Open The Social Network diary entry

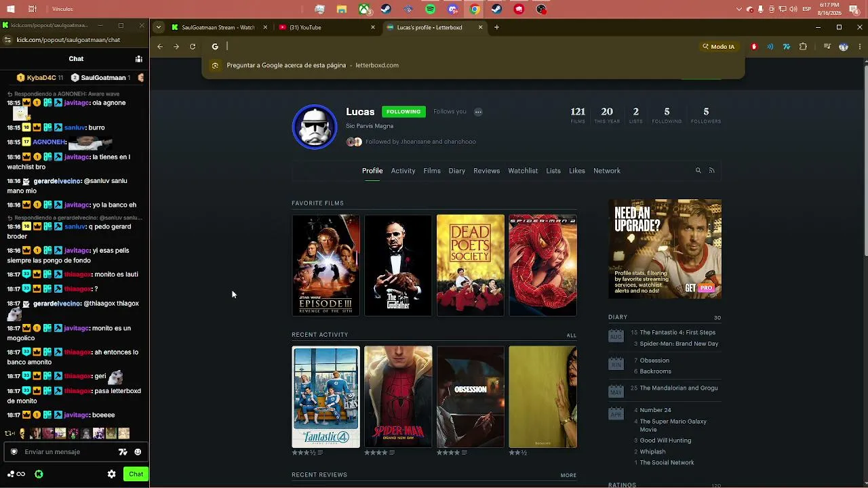click(667, 463)
